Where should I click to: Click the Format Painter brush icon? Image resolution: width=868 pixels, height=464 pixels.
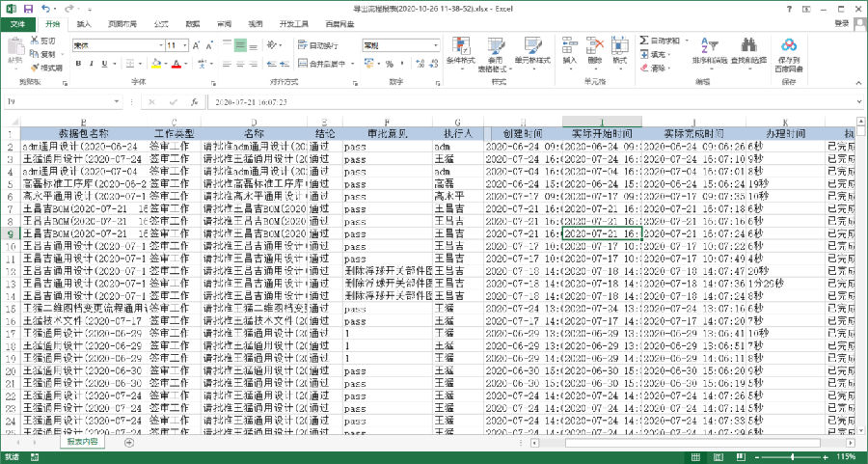pos(35,68)
